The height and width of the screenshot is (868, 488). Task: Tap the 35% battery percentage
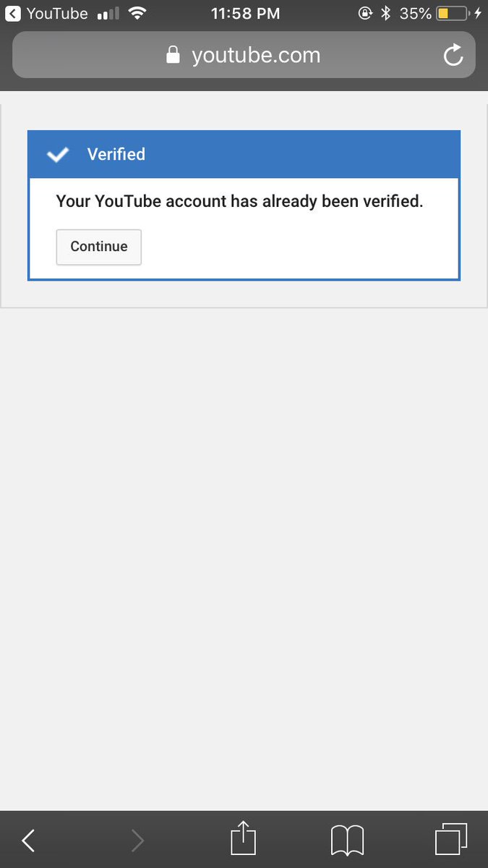pyautogui.click(x=416, y=13)
